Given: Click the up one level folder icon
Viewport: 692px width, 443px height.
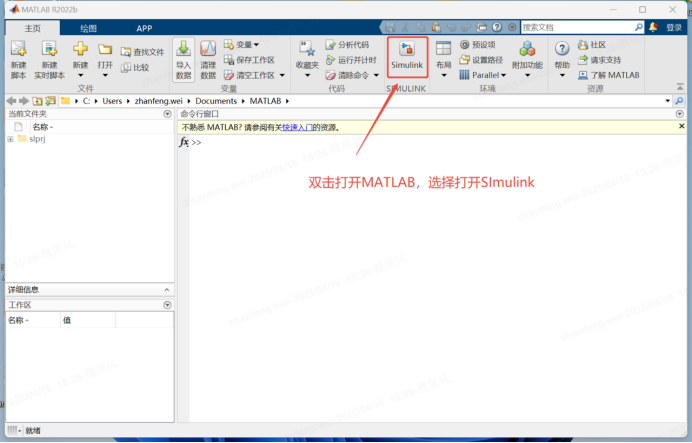Looking at the screenshot, I should [x=37, y=101].
